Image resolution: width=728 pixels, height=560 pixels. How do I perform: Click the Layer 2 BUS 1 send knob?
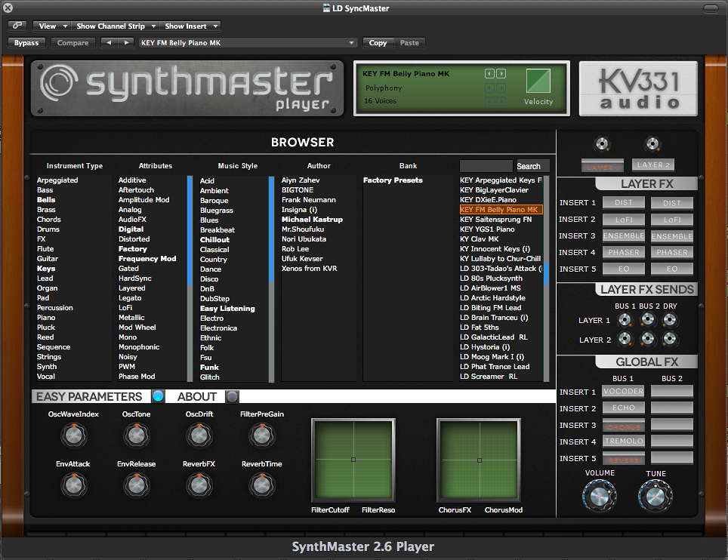(x=625, y=339)
